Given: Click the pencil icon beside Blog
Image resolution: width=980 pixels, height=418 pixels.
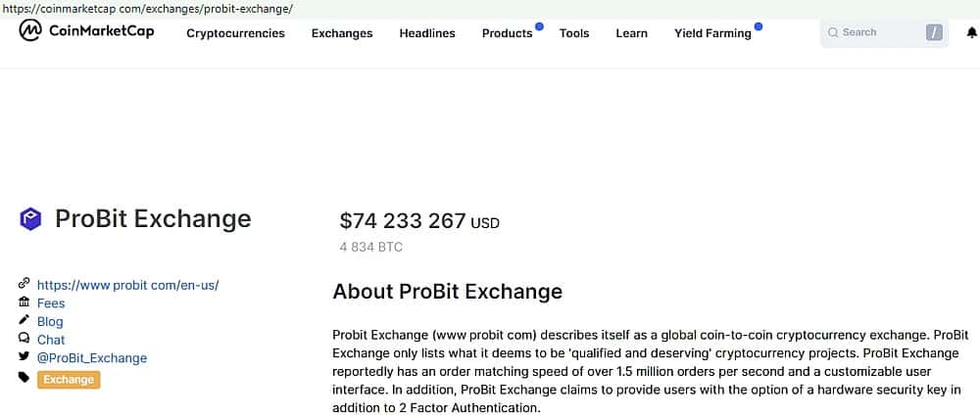Looking at the screenshot, I should click(x=24, y=320).
